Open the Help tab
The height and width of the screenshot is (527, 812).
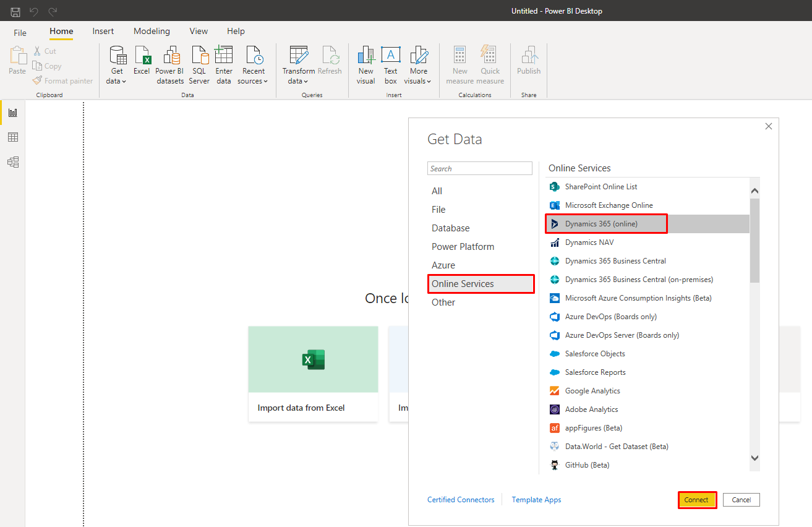click(236, 31)
